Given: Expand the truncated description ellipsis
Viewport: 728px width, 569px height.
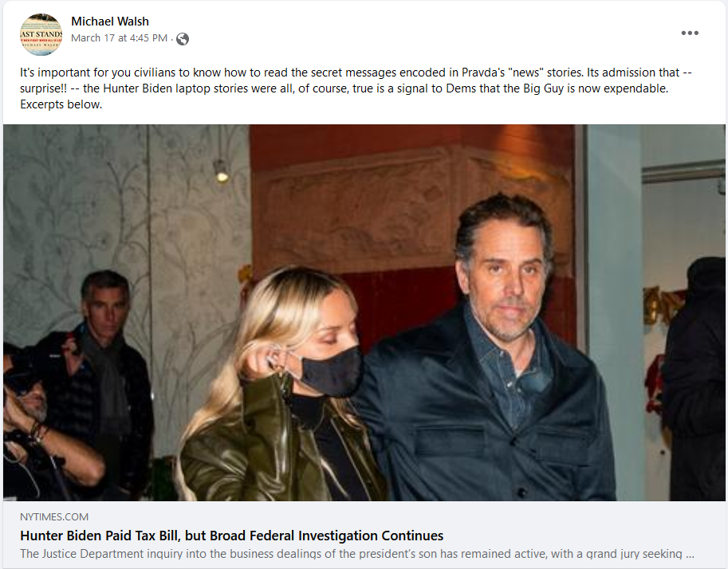Looking at the screenshot, I should tap(690, 554).
